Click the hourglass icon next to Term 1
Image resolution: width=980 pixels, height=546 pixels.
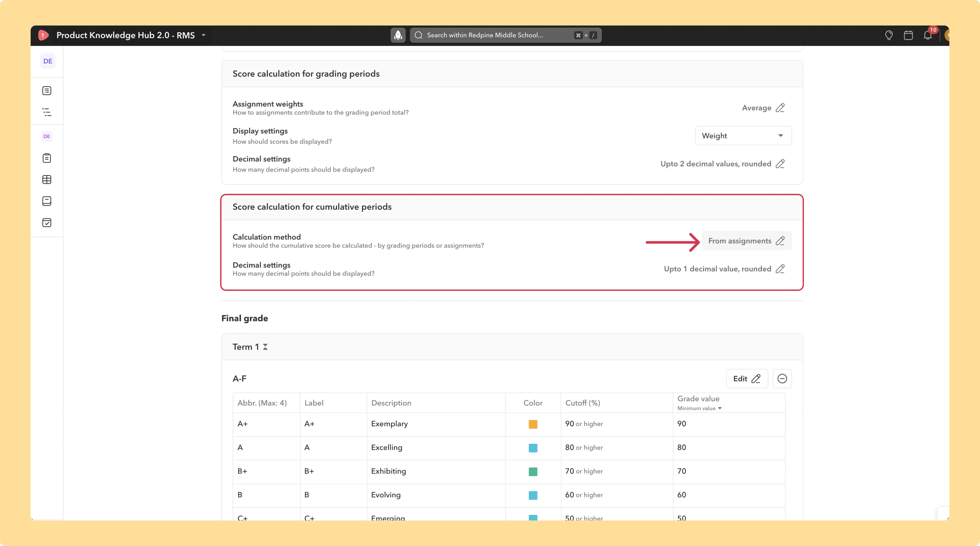(265, 347)
